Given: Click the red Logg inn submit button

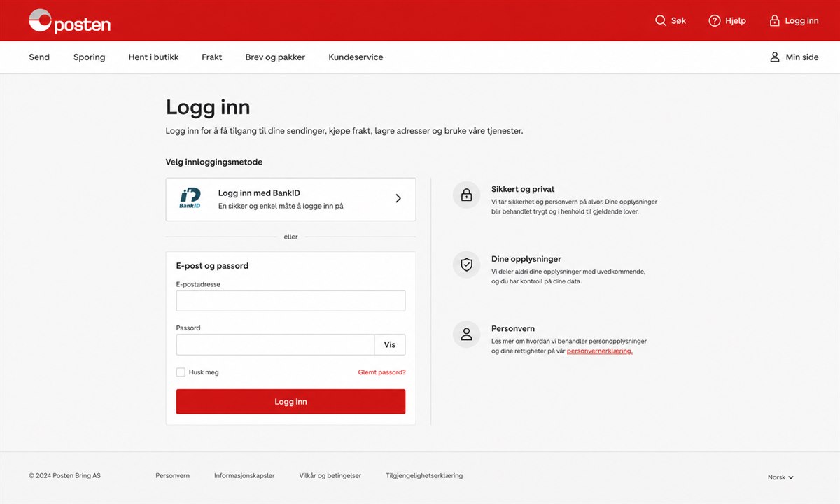Looking at the screenshot, I should point(290,402).
